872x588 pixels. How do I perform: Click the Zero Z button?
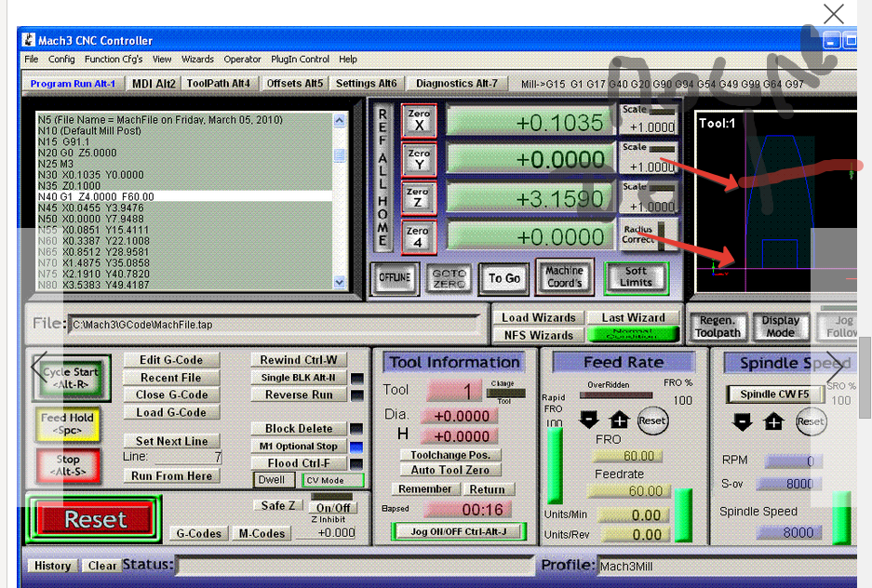click(x=418, y=197)
